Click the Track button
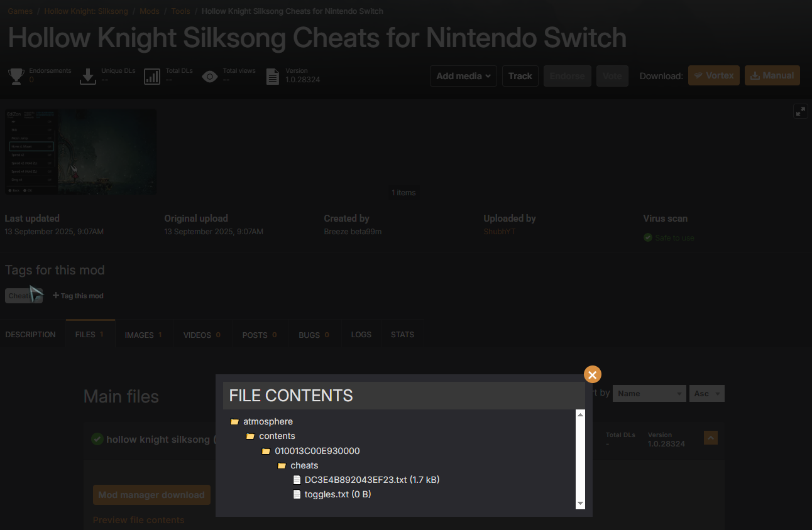The height and width of the screenshot is (530, 812). pos(520,76)
